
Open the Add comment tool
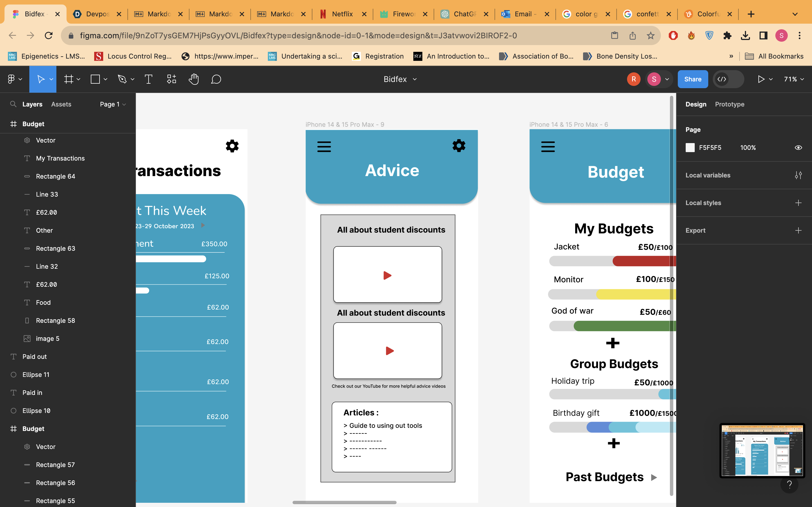coord(216,79)
